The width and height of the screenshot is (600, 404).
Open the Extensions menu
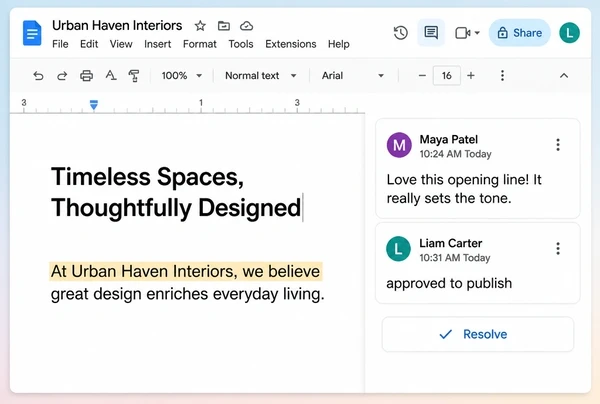(x=290, y=44)
